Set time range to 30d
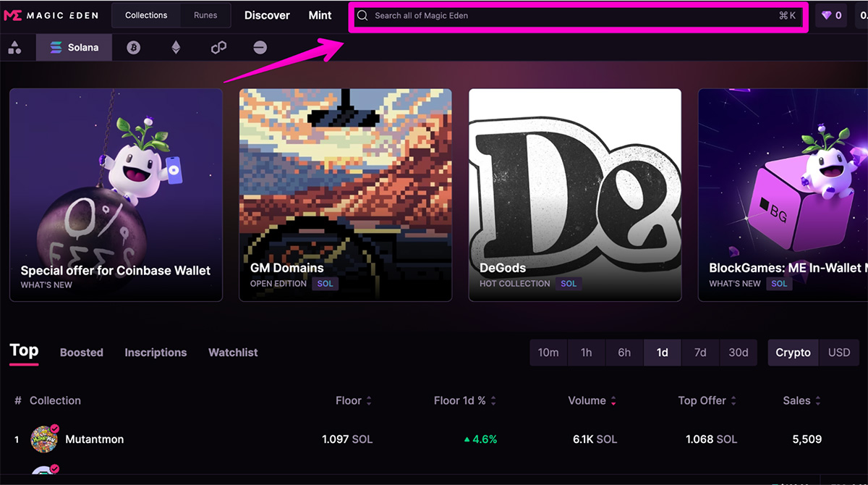Screen dimensions: 868x485 [x=739, y=353]
